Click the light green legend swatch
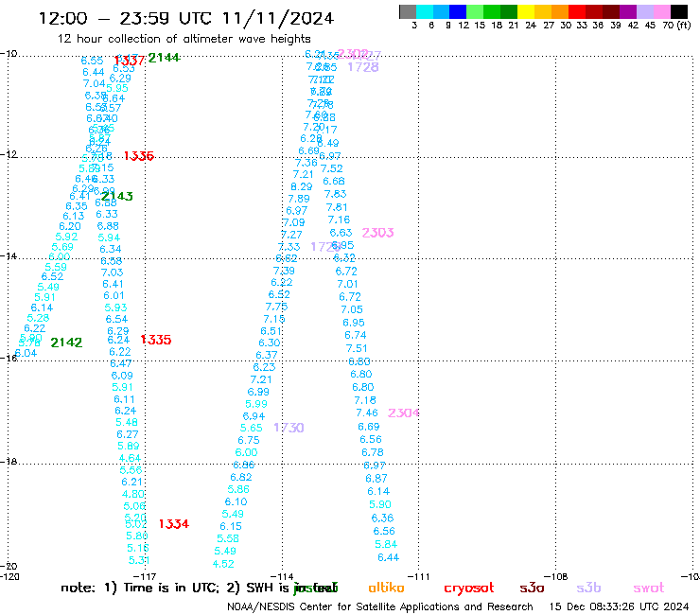700x615 pixels. point(475,11)
